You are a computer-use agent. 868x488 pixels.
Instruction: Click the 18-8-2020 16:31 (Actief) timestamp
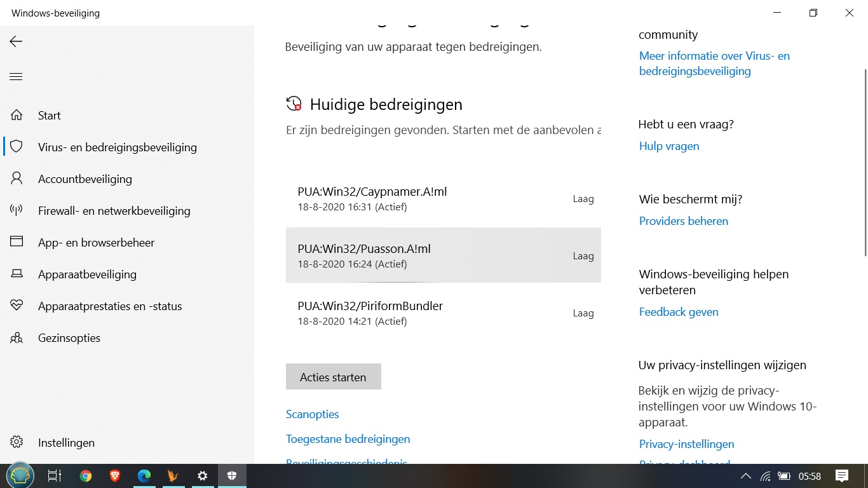point(352,207)
